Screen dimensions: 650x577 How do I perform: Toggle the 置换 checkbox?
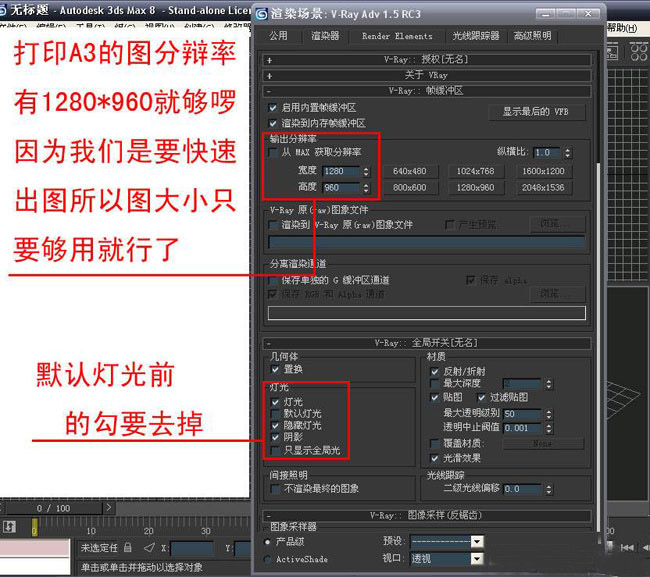pos(275,369)
